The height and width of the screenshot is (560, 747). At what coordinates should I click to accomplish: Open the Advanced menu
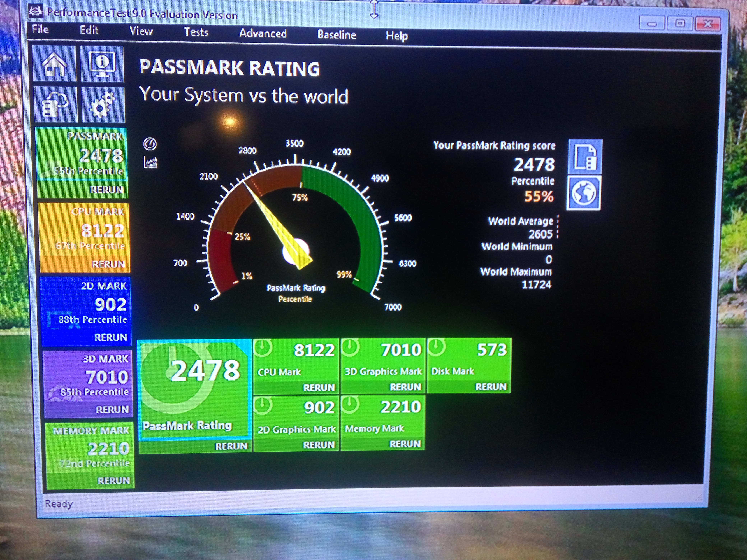tap(263, 33)
